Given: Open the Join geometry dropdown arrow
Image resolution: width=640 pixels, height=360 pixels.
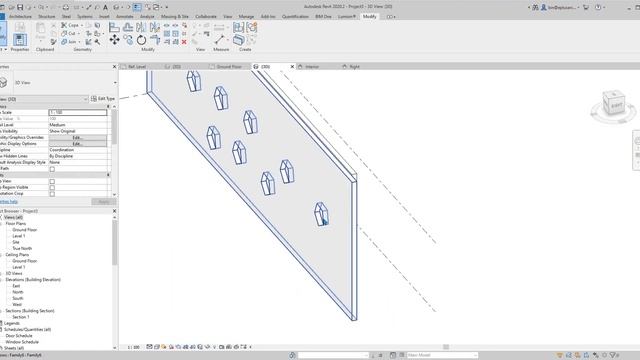Looking at the screenshot, I should tap(79, 42).
